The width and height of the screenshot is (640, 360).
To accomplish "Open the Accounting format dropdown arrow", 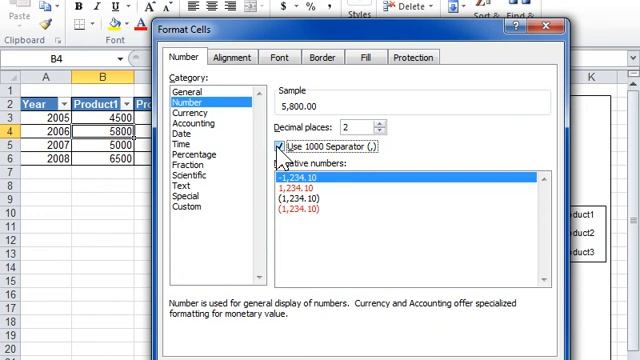I will click(x=296, y=6).
